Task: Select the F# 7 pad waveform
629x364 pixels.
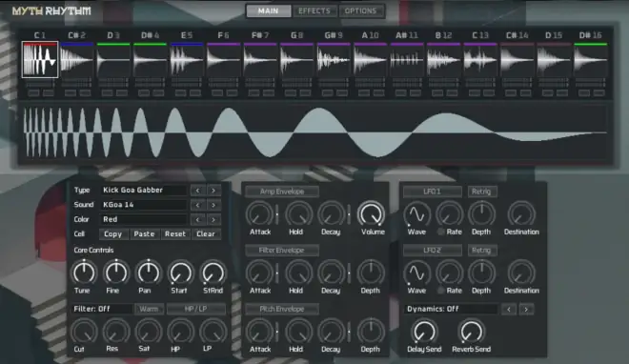Action: tap(260, 60)
